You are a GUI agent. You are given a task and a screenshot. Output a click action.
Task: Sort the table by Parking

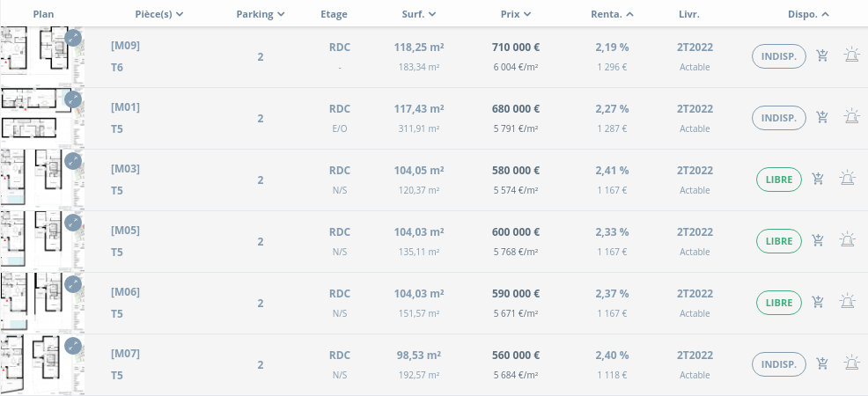pyautogui.click(x=261, y=14)
